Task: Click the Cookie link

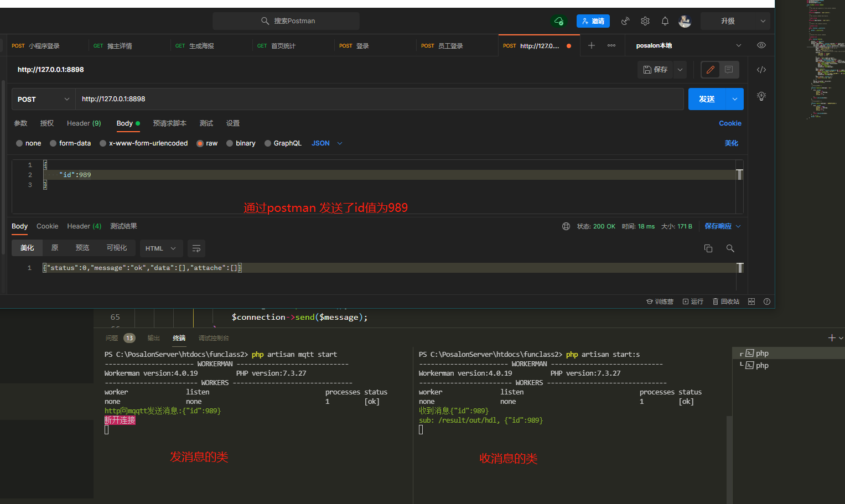Action: [x=730, y=123]
